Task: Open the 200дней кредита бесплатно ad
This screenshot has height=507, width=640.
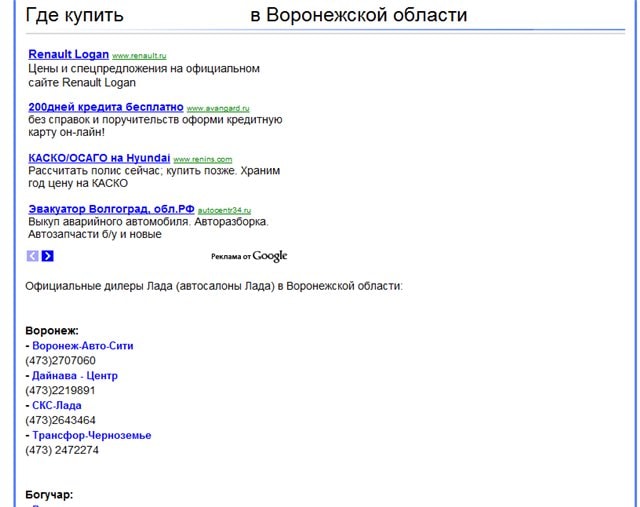Action: click(106, 106)
